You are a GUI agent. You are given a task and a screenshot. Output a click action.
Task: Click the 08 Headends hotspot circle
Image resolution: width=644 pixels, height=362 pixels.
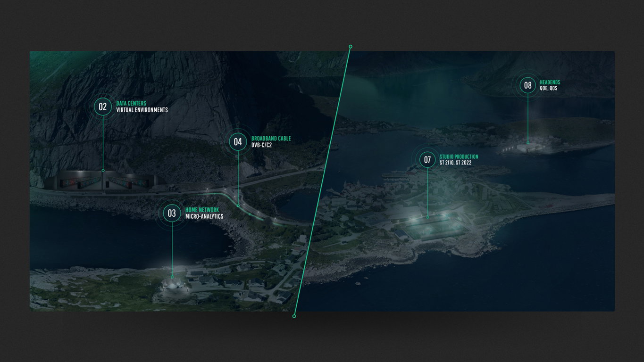tap(528, 85)
